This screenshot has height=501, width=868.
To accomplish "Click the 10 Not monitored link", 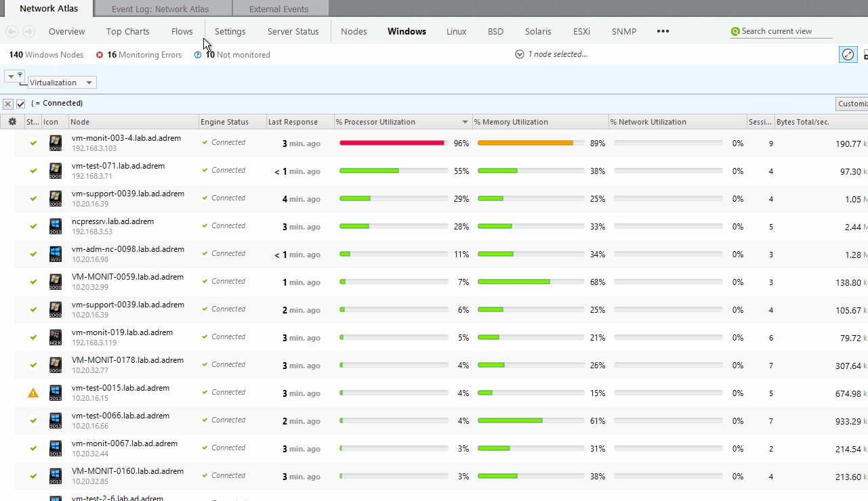I will pyautogui.click(x=237, y=55).
